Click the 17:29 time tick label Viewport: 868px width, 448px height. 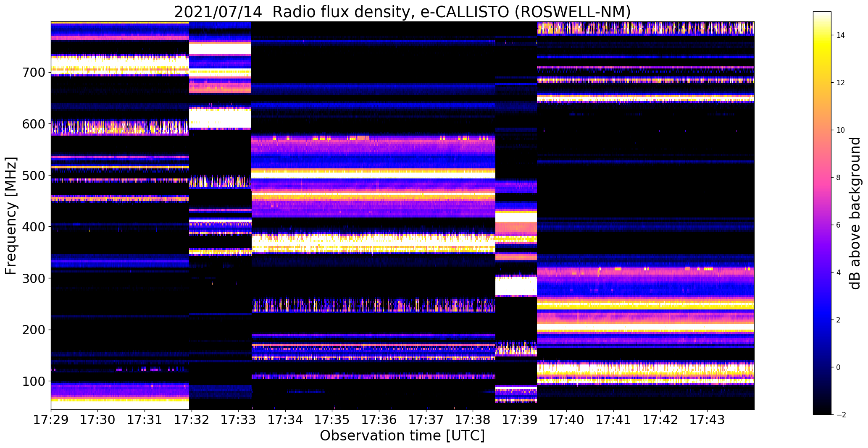[x=51, y=419]
